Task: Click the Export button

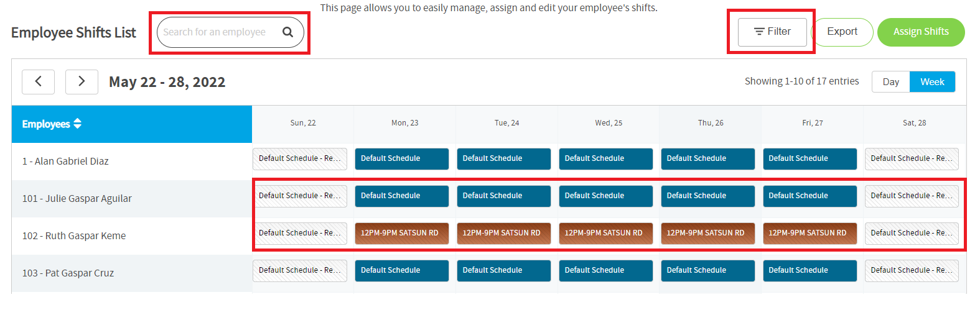Action: pos(842,32)
